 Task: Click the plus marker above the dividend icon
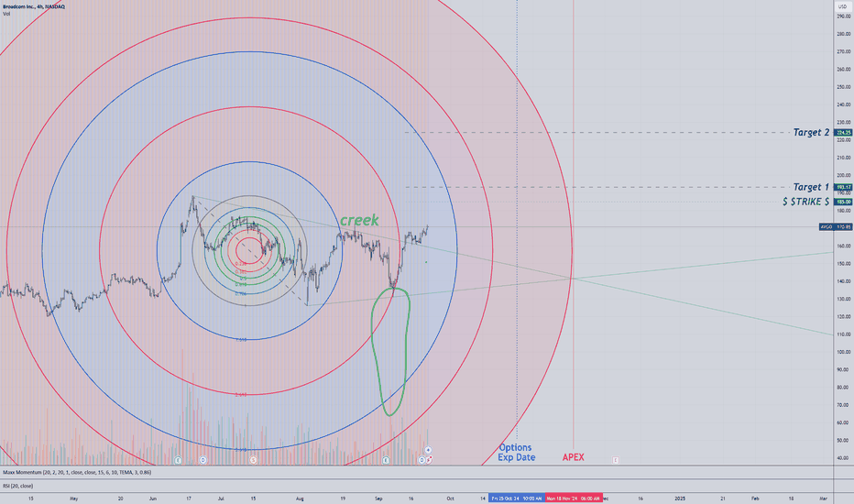point(428,450)
